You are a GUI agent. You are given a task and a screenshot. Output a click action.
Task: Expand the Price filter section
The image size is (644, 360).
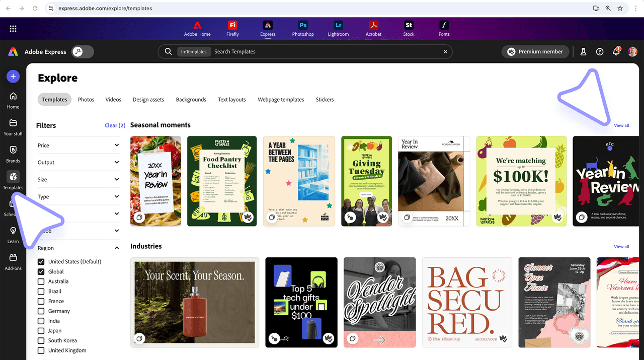tap(79, 145)
